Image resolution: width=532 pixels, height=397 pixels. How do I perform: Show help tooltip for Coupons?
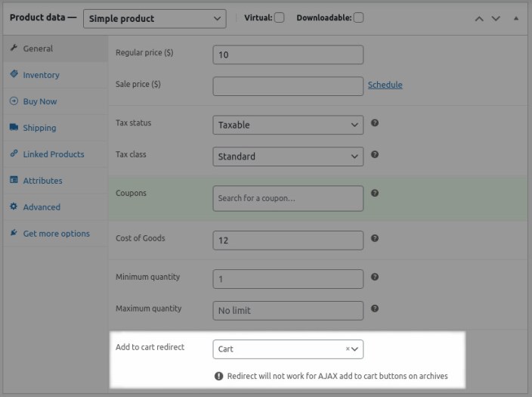point(375,194)
